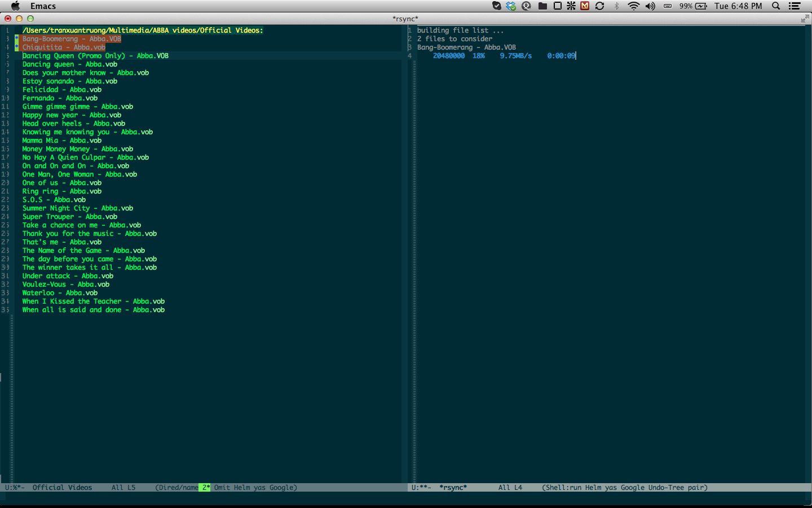Click Thank you for the music - Abba.vob
The width and height of the screenshot is (812, 508).
pos(90,234)
